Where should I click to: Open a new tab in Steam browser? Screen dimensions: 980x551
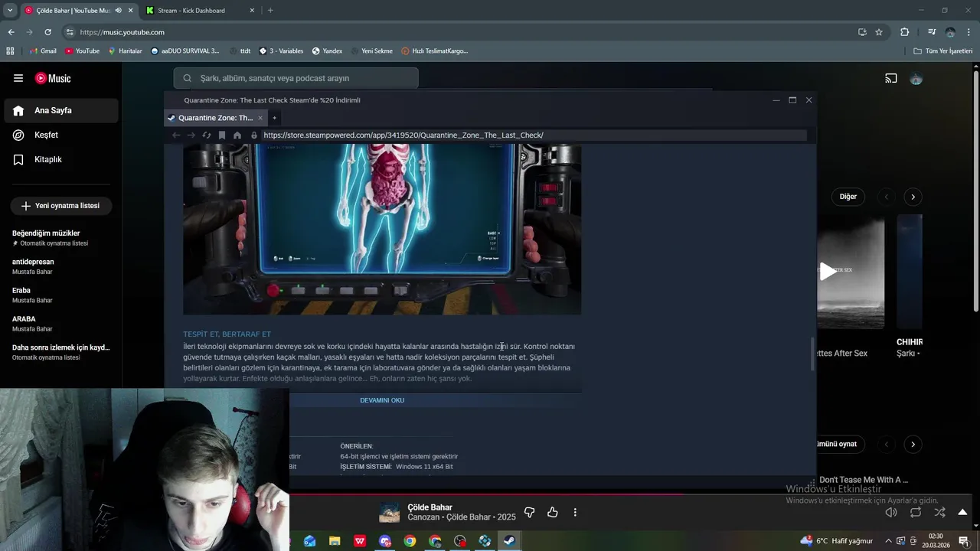pyautogui.click(x=274, y=118)
